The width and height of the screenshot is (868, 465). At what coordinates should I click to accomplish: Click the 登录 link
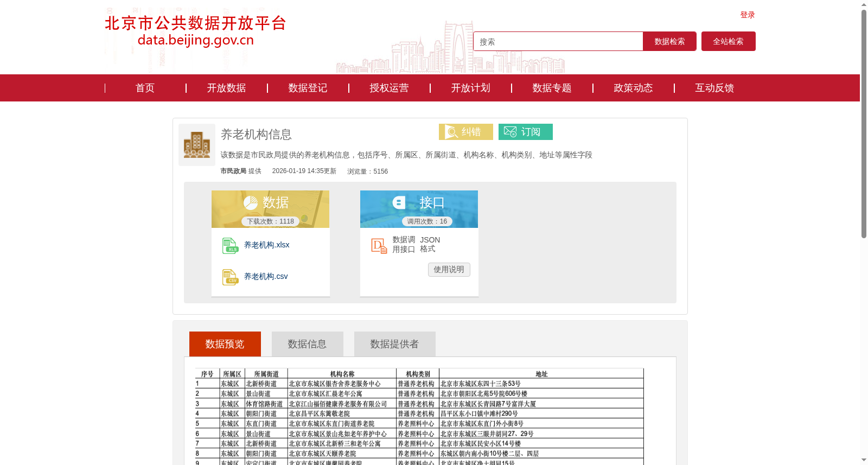[x=748, y=15]
